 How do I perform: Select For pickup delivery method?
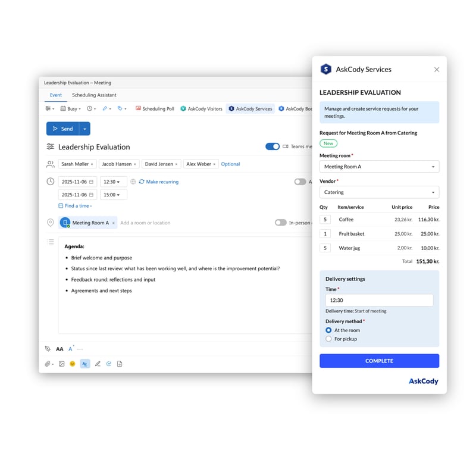pos(328,339)
